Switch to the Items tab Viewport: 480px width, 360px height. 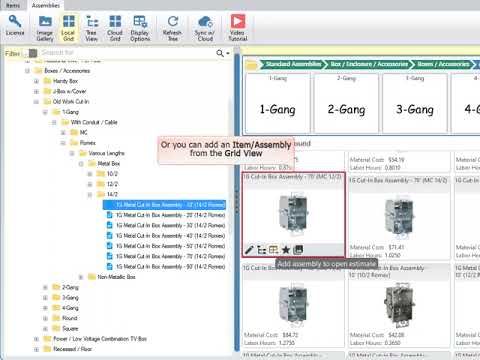(x=13, y=5)
